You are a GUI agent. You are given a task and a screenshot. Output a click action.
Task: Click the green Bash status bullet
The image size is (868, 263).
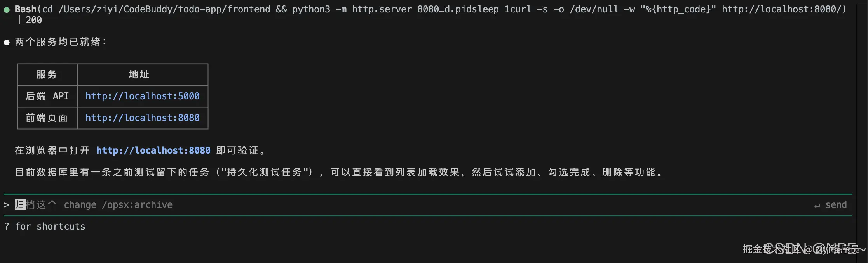click(x=7, y=10)
